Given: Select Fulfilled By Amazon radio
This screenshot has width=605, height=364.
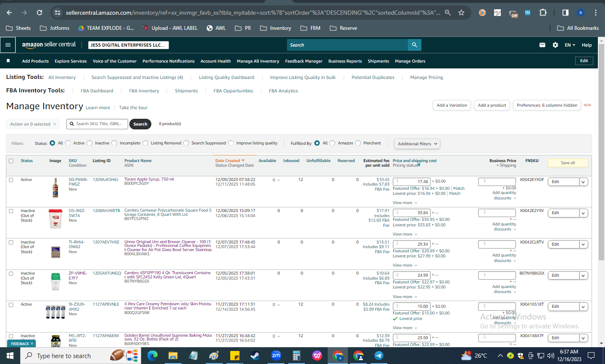Looking at the screenshot, I should tap(332, 143).
